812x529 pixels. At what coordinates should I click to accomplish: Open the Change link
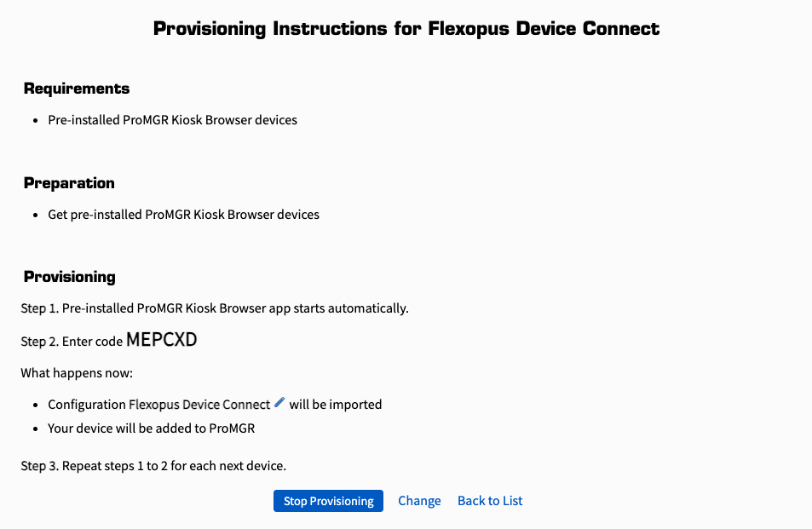point(419,501)
